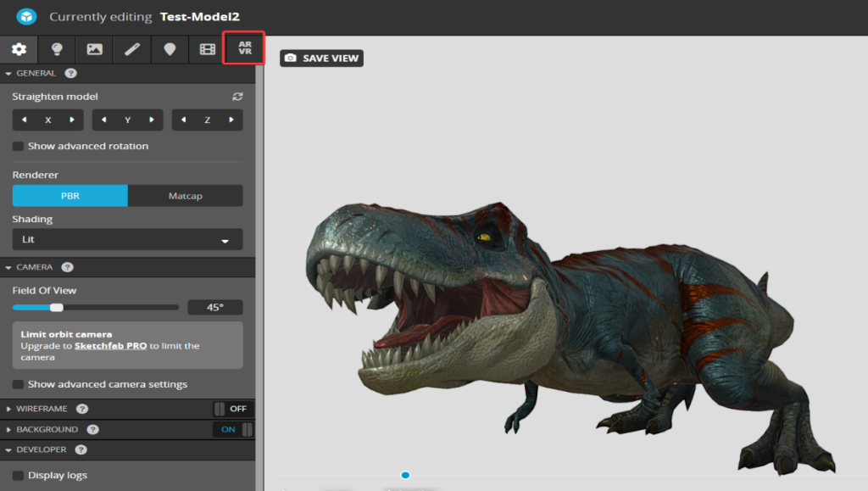868x491 pixels.
Task: Collapse the GENERAL section
Action: click(8, 73)
